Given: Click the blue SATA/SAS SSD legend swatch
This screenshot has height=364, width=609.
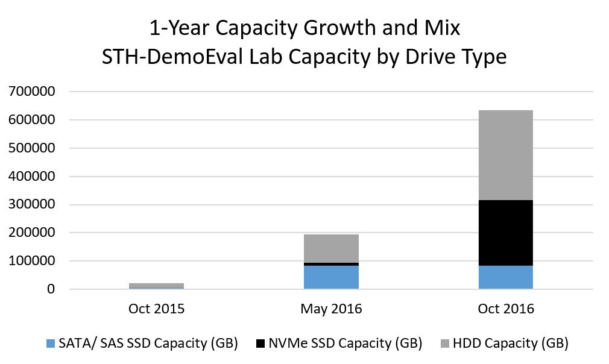Looking at the screenshot, I should pyautogui.click(x=51, y=344).
